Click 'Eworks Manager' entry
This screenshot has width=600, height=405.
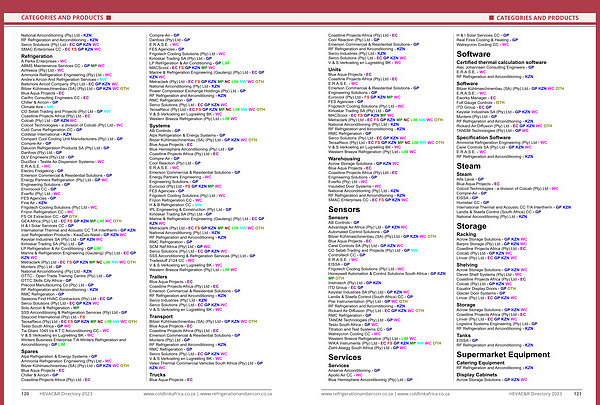pyautogui.click(x=476, y=98)
